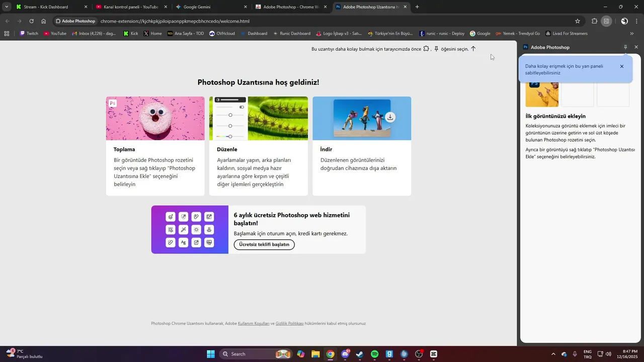Image resolution: width=644 pixels, height=362 pixels.
Task: Click the taskbar Search box
Action: click(256, 354)
